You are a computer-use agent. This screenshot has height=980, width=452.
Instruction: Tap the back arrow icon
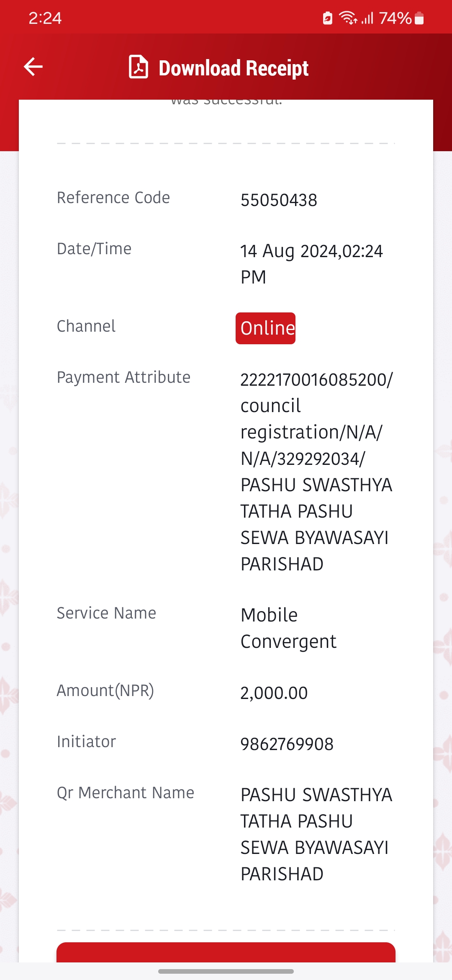pyautogui.click(x=33, y=67)
